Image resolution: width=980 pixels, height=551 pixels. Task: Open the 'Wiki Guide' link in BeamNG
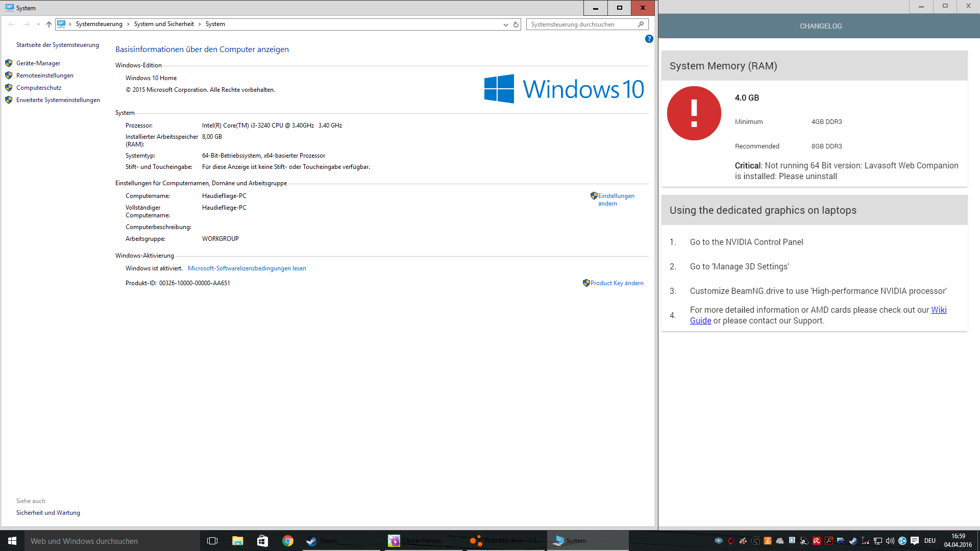click(x=939, y=310)
